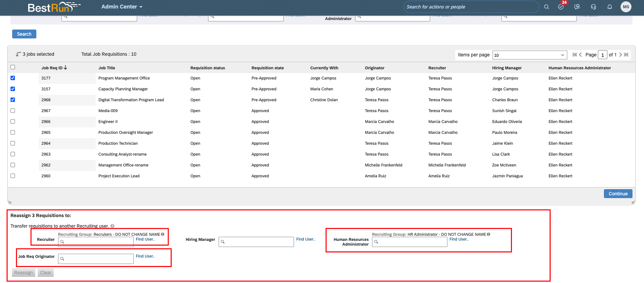Go to the last page arrow icon
Viewport: 644px width, 283px height.
(x=626, y=55)
